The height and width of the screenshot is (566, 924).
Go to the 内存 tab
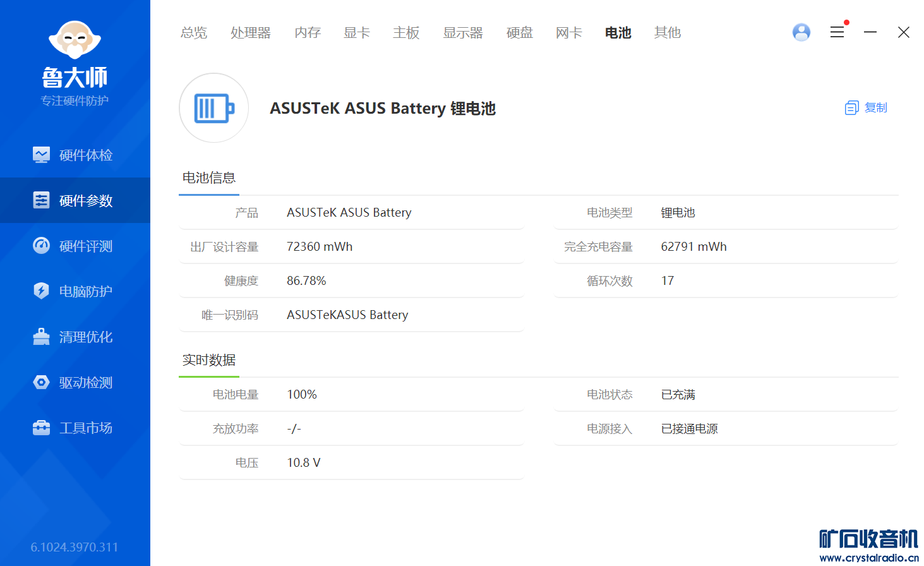click(x=308, y=33)
